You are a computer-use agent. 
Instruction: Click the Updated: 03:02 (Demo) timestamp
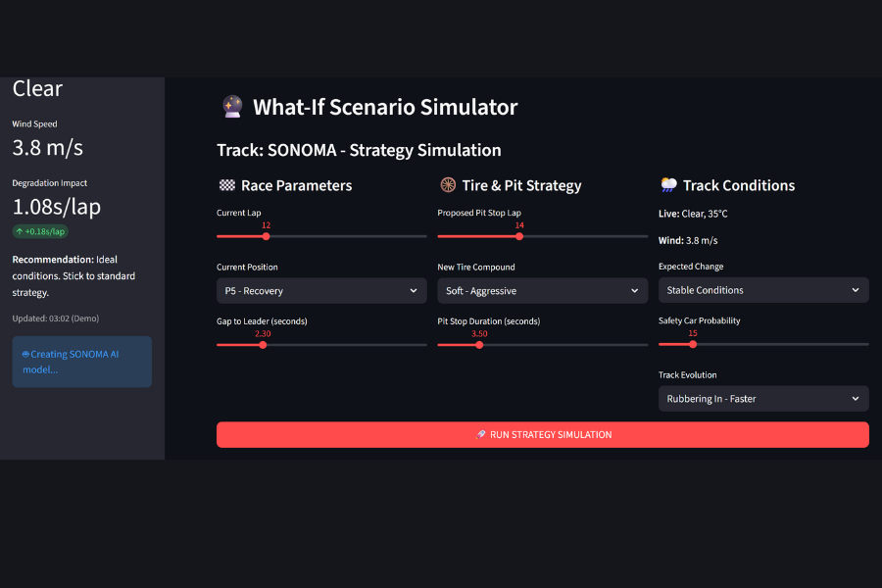tap(56, 318)
